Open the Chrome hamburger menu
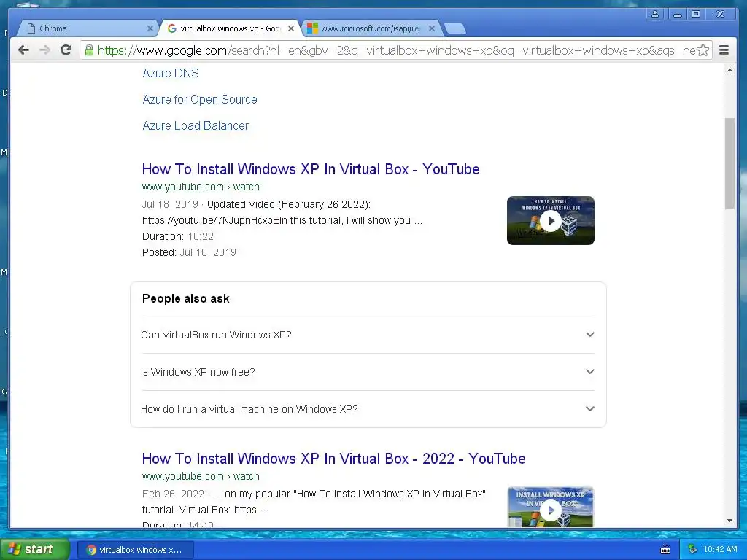This screenshot has height=560, width=747. point(724,50)
